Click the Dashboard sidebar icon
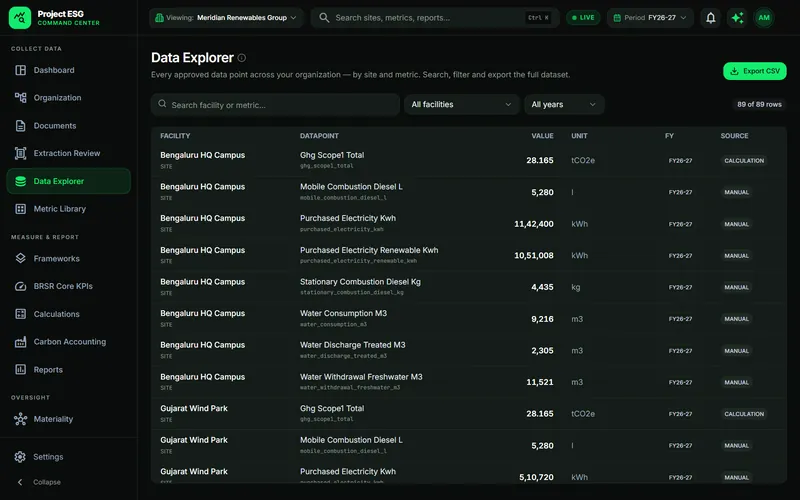 click(x=20, y=70)
